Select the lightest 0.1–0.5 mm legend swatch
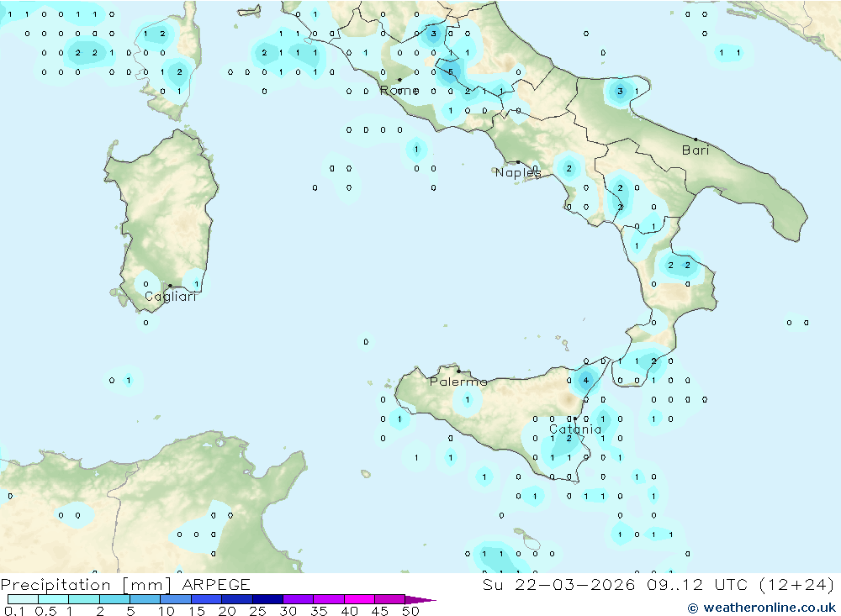Viewport: 841px width, 616px height. click(23, 599)
